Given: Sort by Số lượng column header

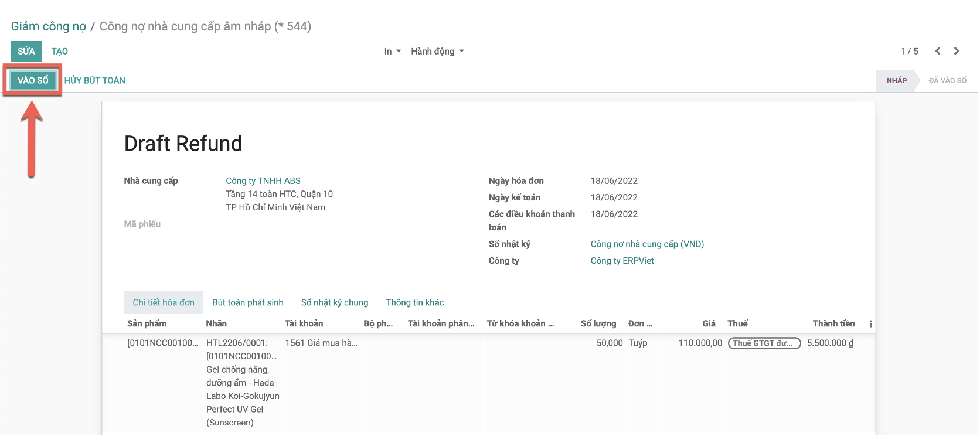Looking at the screenshot, I should (x=598, y=323).
